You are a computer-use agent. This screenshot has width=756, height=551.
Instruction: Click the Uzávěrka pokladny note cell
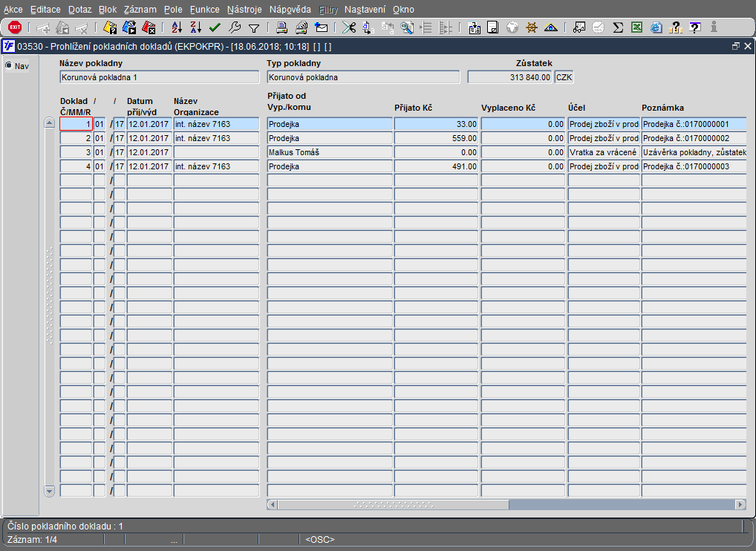[694, 151]
